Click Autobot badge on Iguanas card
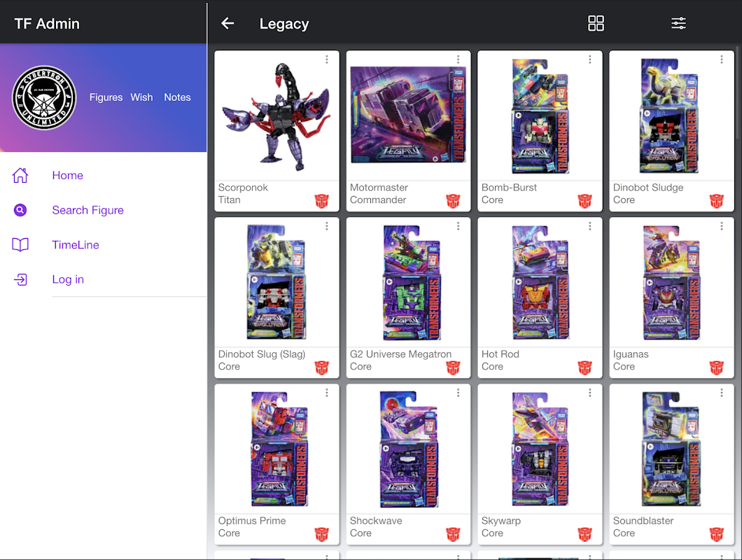Screen dimensions: 742x560 click(x=716, y=367)
